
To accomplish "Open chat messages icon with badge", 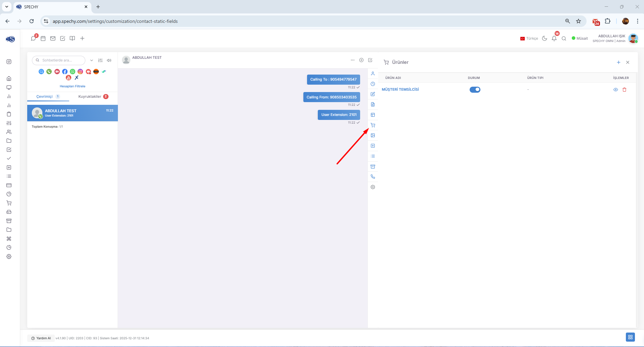I will click(x=34, y=38).
